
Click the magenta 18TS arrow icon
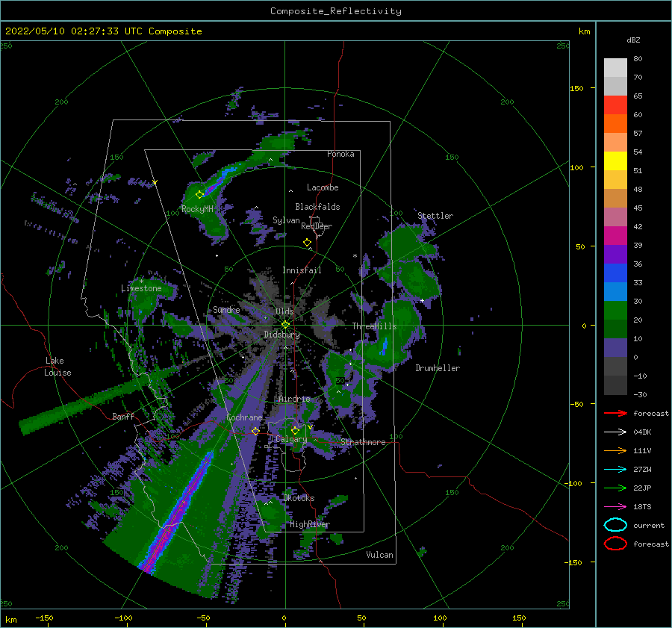615,507
